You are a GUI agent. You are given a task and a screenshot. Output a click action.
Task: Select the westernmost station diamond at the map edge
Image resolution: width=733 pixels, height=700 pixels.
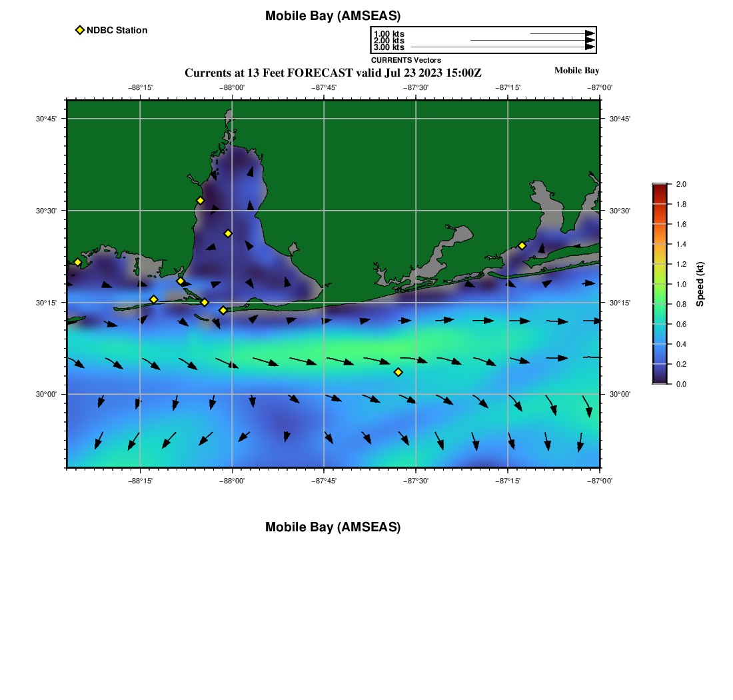click(x=77, y=262)
